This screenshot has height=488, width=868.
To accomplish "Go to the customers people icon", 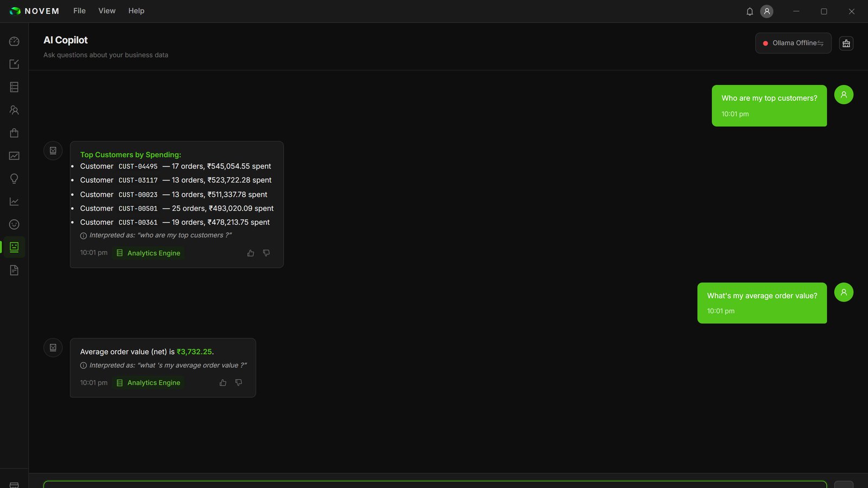I will pos(14,110).
